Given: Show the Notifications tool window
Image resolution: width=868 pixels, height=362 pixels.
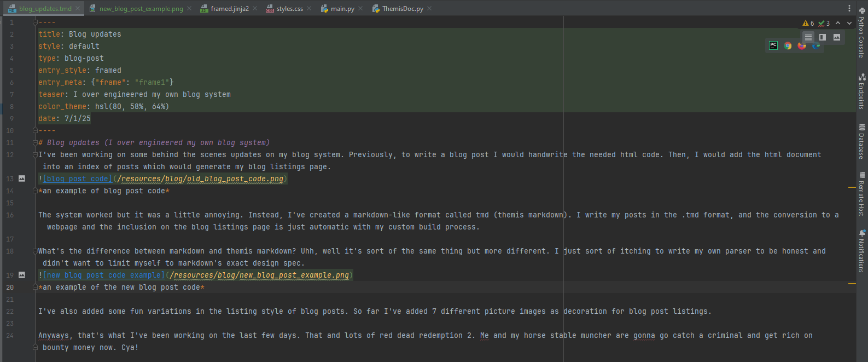Looking at the screenshot, I should (x=861, y=251).
